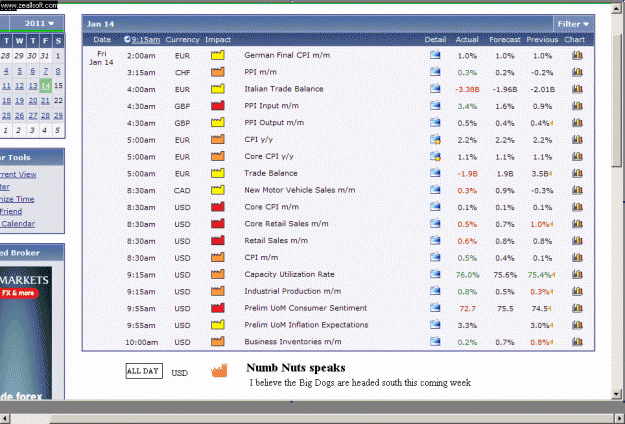The image size is (625, 424).
Task: Click orange impact icon for Capacity Utilization Rate
Action: click(218, 274)
